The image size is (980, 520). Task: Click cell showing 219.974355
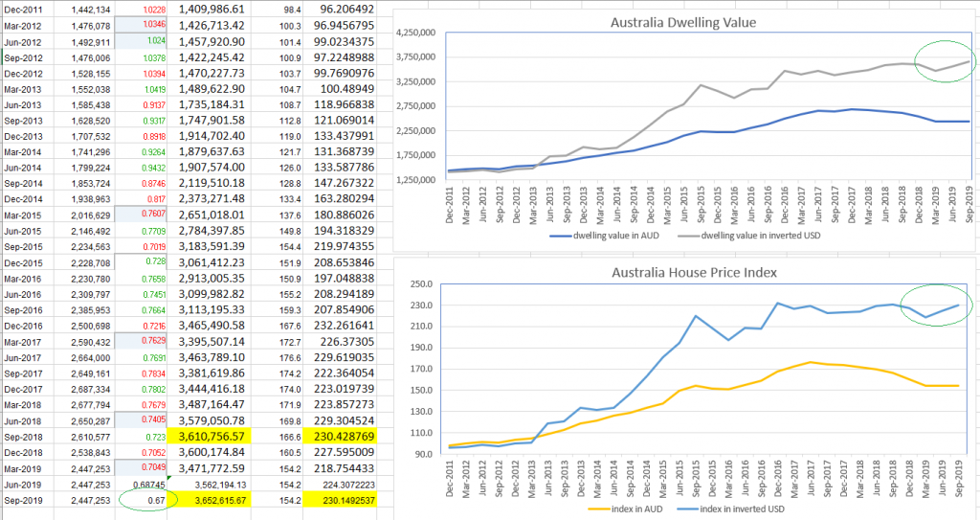[346, 246]
